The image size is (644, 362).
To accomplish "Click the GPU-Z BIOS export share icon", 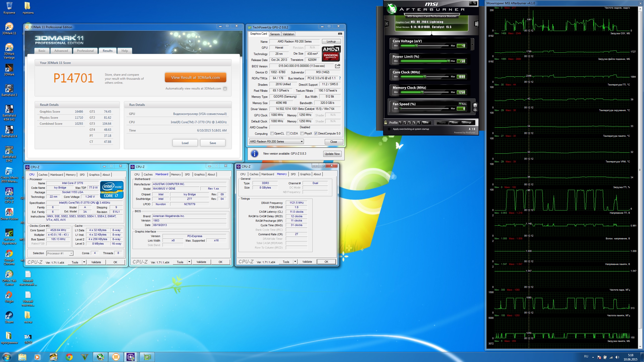I will point(338,66).
